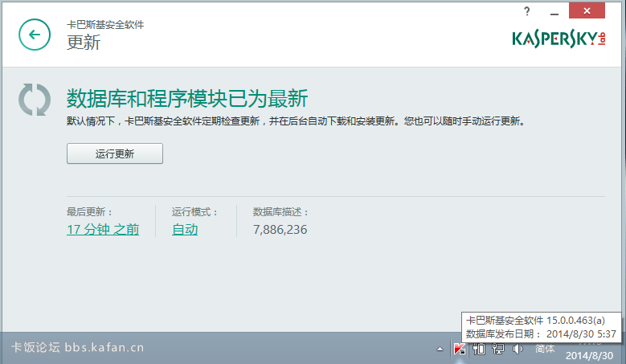Open the taskbar clock date 2014/8/30
626x364 pixels.
pyautogui.click(x=589, y=355)
